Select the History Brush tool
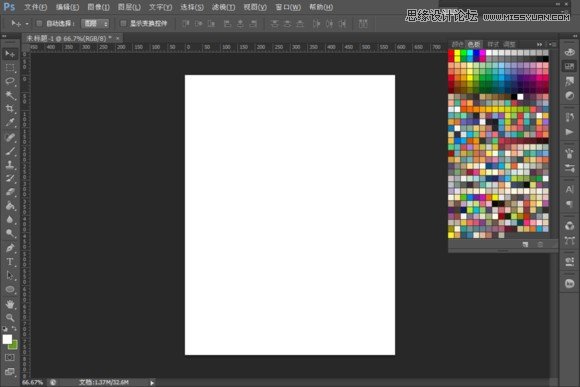580x387 pixels. (10, 179)
